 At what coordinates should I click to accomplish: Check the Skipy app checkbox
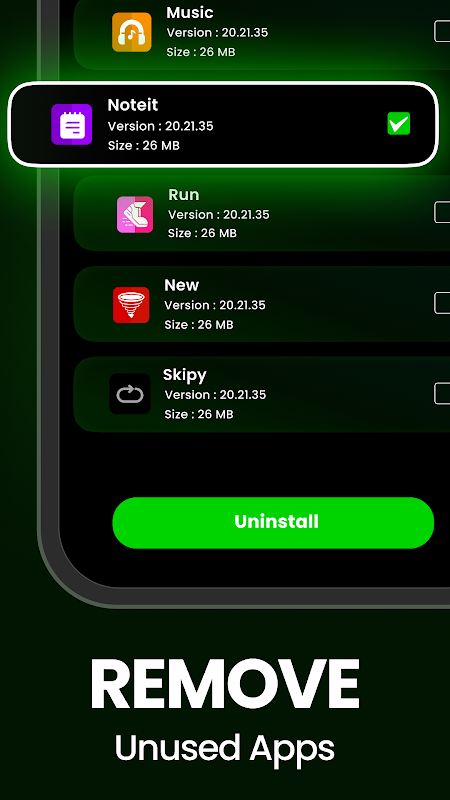pos(442,394)
